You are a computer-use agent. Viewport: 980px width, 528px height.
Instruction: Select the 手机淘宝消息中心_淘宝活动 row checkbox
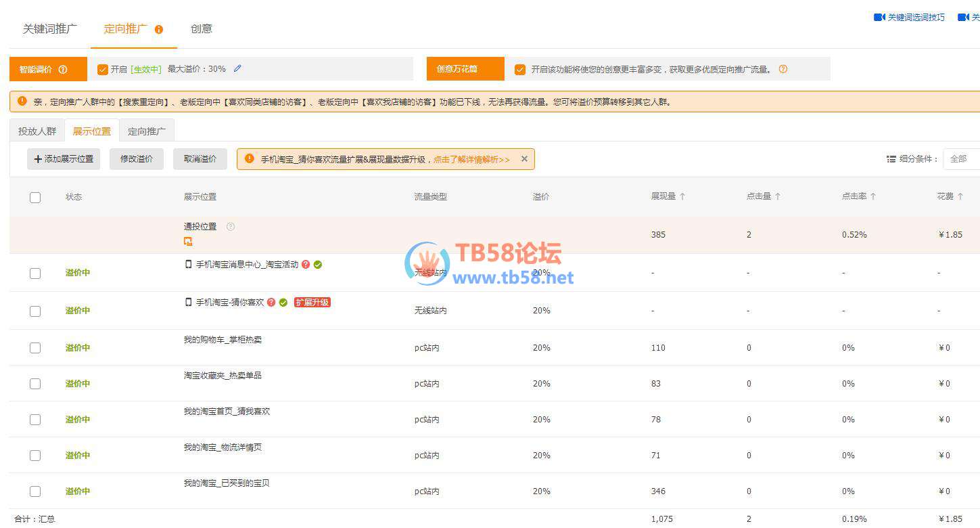(35, 273)
